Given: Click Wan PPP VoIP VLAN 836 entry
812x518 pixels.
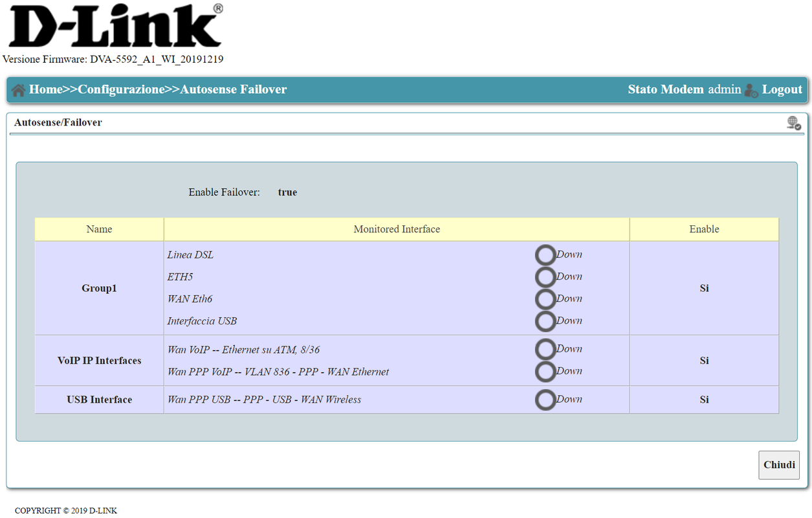Looking at the screenshot, I should (278, 372).
